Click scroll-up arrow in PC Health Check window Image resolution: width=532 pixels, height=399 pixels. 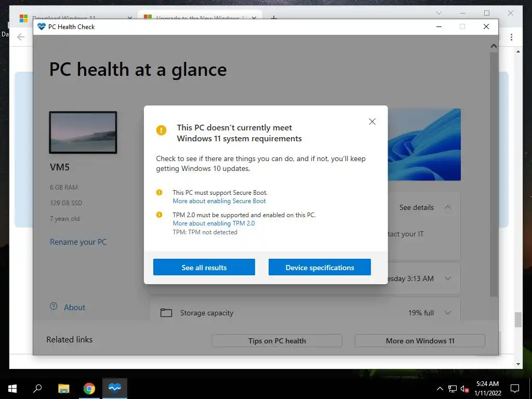[494, 46]
